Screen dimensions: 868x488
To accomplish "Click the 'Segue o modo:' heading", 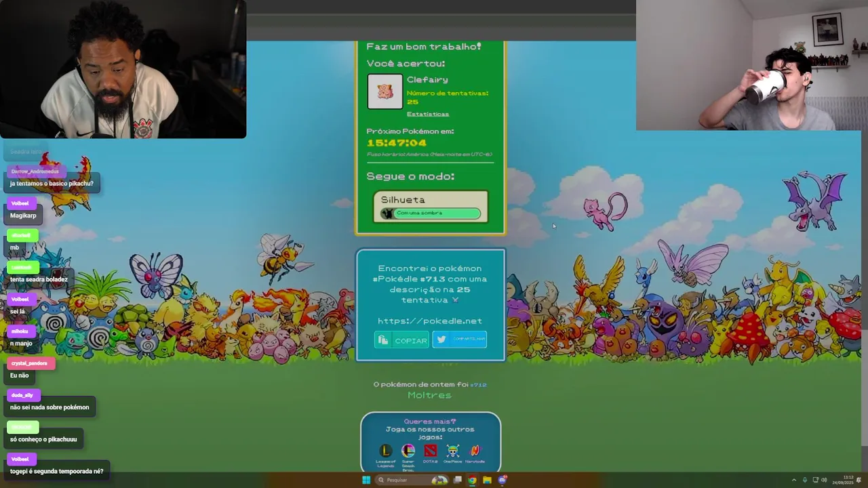I will 410,176.
